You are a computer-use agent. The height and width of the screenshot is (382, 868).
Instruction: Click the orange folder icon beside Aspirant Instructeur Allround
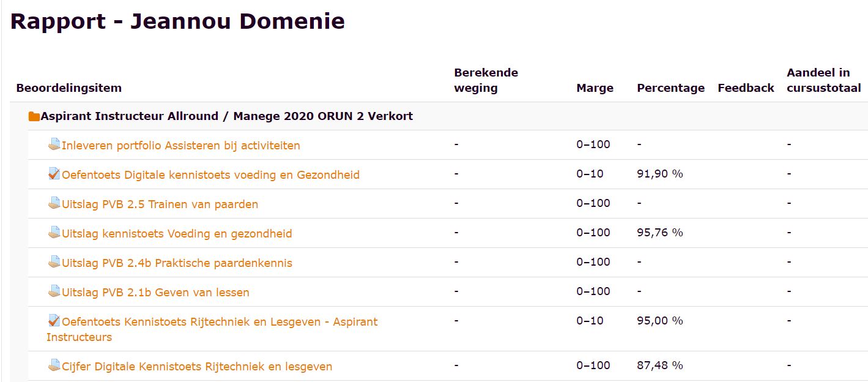(34, 116)
